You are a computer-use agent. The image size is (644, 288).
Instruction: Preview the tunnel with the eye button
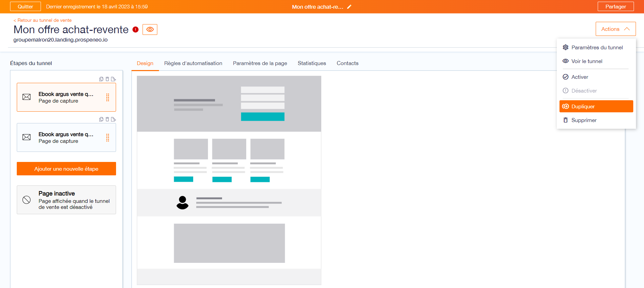click(150, 30)
